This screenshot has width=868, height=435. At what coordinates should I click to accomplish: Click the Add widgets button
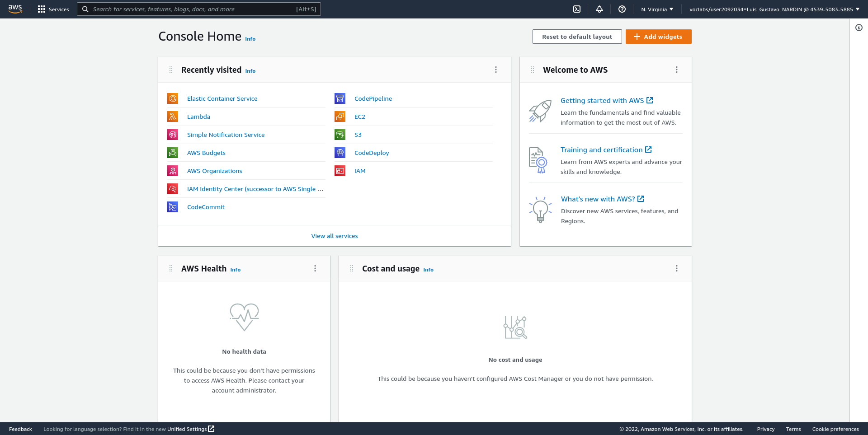[658, 37]
